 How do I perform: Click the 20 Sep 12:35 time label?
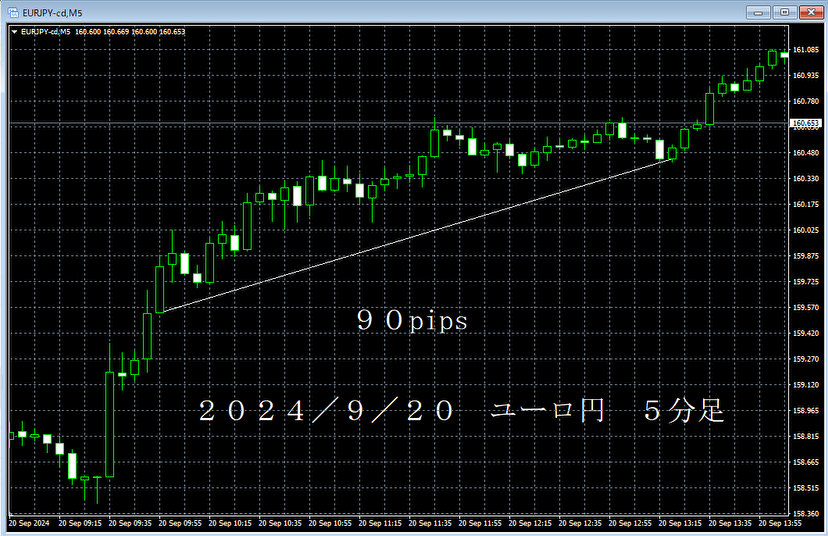pos(580,523)
